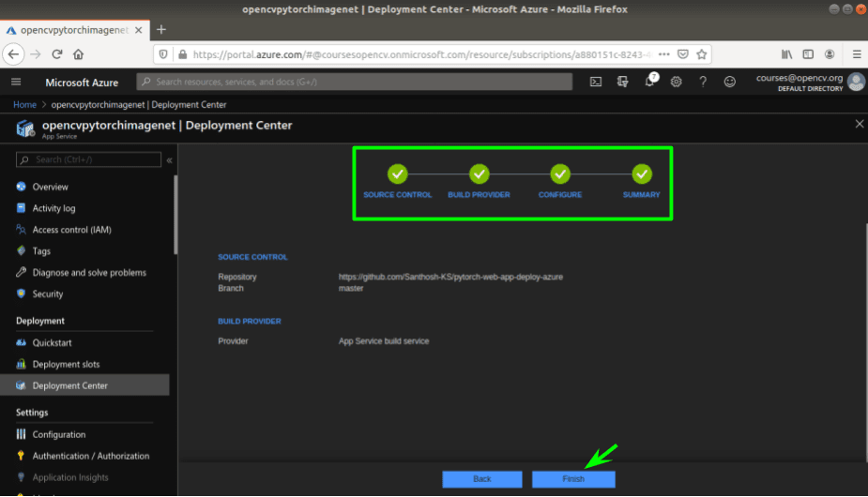
Task: Open Firefox library icon
Action: point(786,54)
